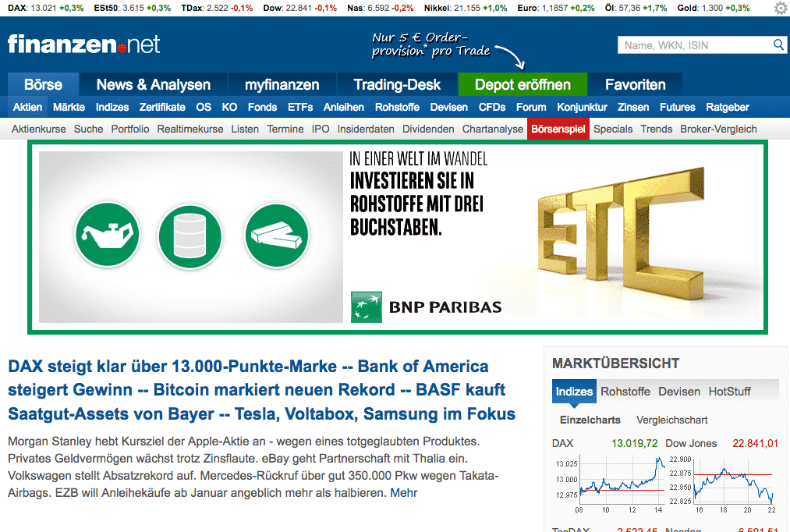Open the ETFs submenu item
The height and width of the screenshot is (532, 790).
(x=300, y=108)
